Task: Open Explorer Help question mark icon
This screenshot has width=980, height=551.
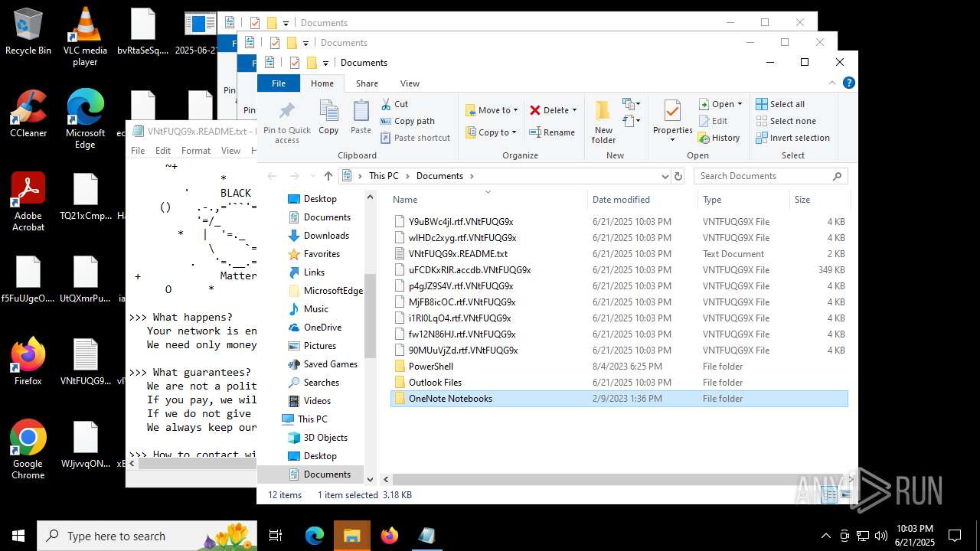Action: click(848, 83)
